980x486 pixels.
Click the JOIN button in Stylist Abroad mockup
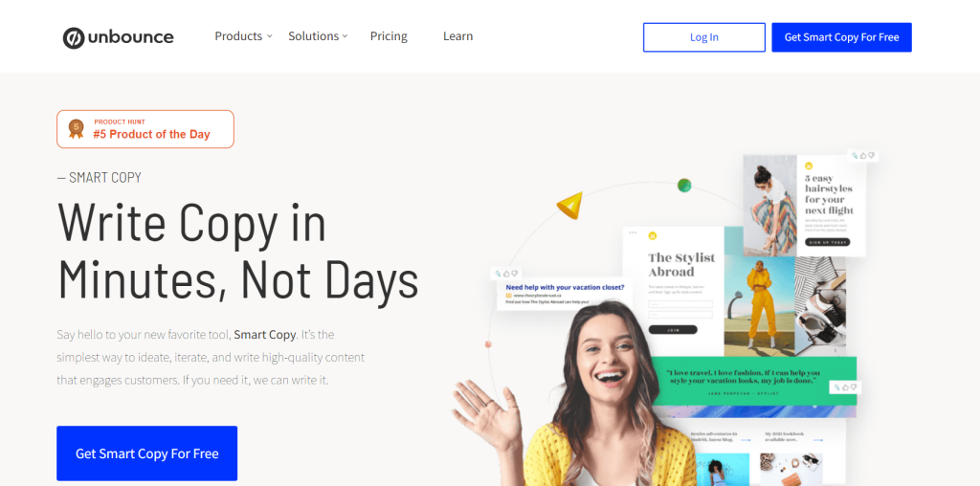click(673, 330)
